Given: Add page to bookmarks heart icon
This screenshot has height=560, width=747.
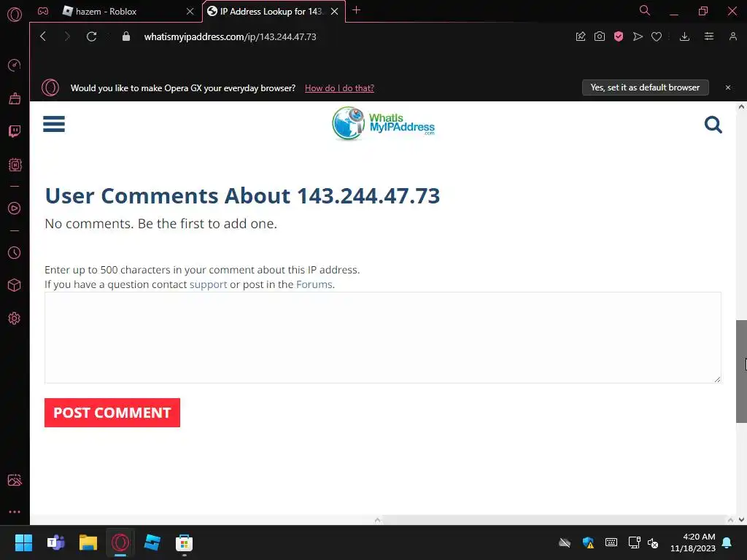Looking at the screenshot, I should coord(657,36).
